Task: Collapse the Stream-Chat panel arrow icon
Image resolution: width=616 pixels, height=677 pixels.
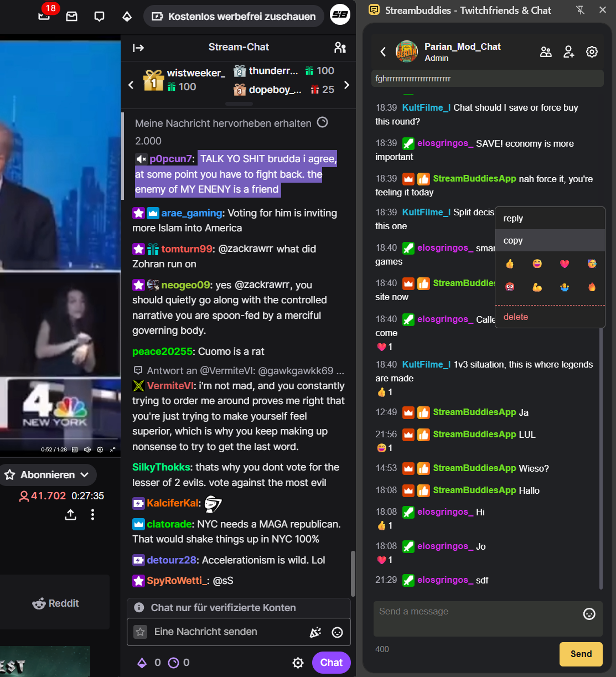Action: 138,48
